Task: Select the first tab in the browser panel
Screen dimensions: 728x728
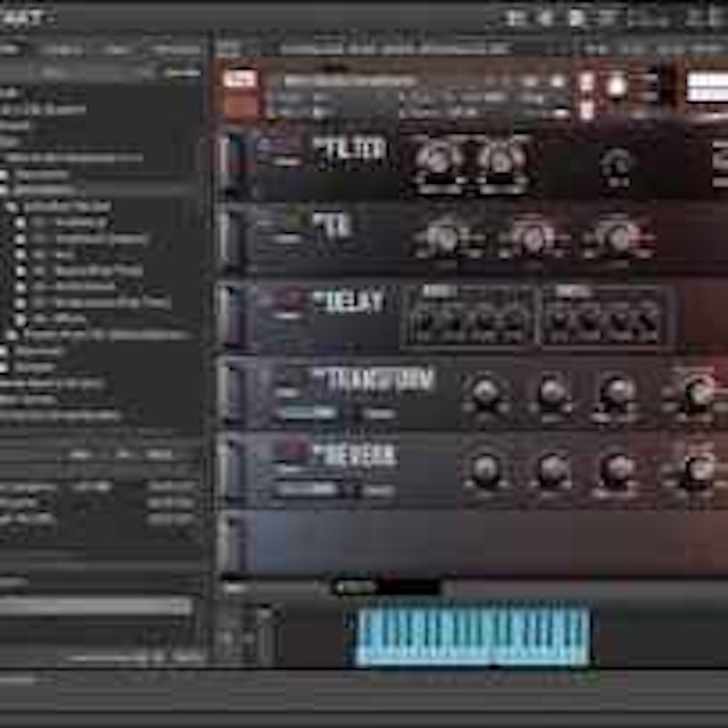Action: [11, 49]
